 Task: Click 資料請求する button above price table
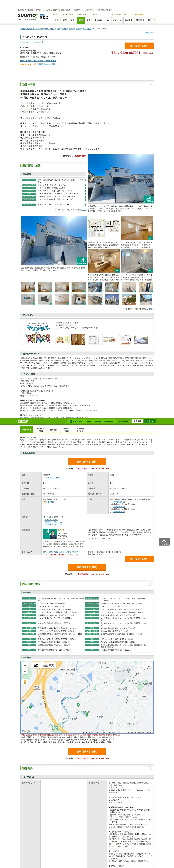87,462
